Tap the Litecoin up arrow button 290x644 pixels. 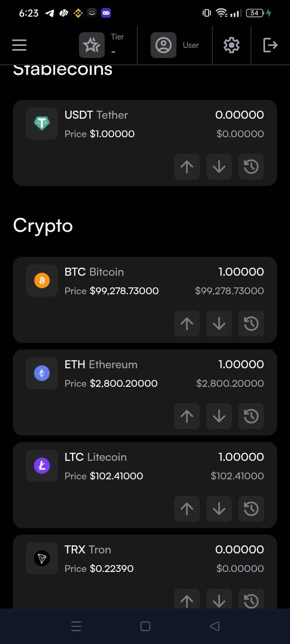[187, 509]
